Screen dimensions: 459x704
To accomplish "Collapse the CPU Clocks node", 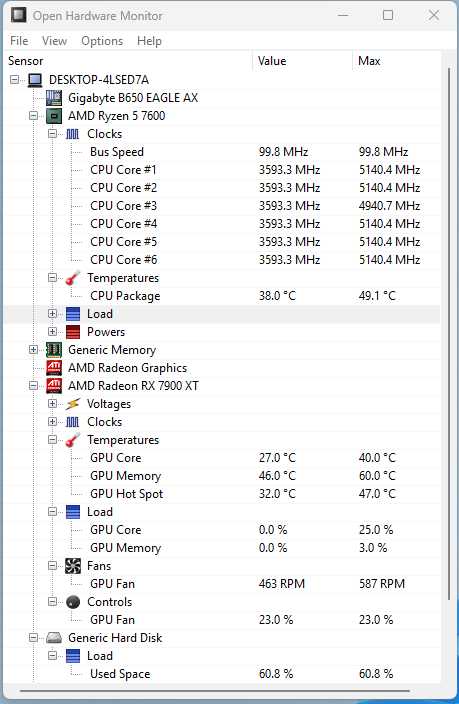I will coord(53,134).
